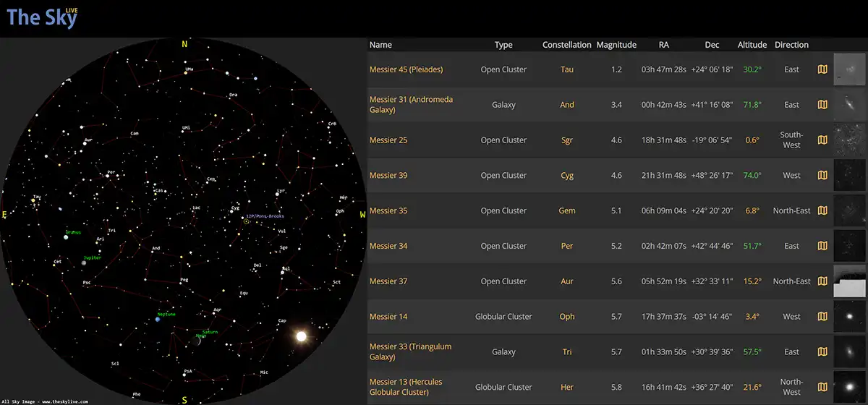Click the 71.8° altitude value

[752, 105]
